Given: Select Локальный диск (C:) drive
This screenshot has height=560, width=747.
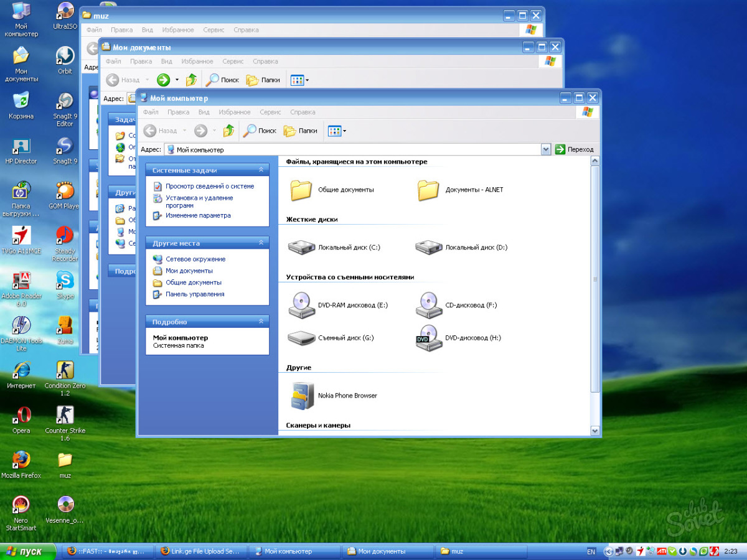Looking at the screenshot, I should coord(302,247).
